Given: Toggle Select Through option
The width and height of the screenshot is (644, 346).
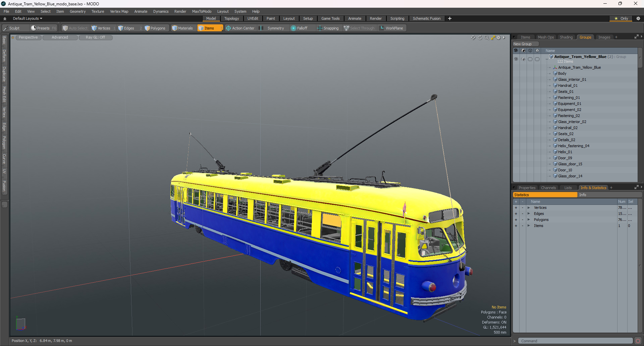Looking at the screenshot, I should [x=359, y=28].
